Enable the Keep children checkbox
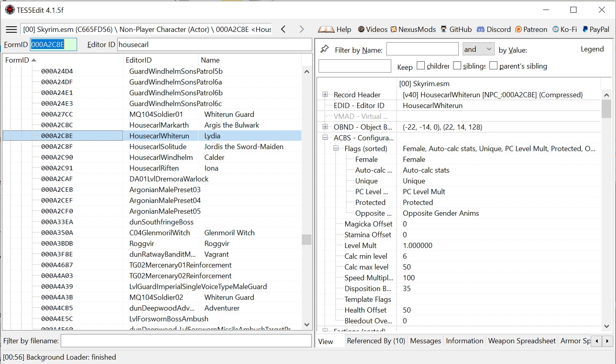 (x=421, y=65)
